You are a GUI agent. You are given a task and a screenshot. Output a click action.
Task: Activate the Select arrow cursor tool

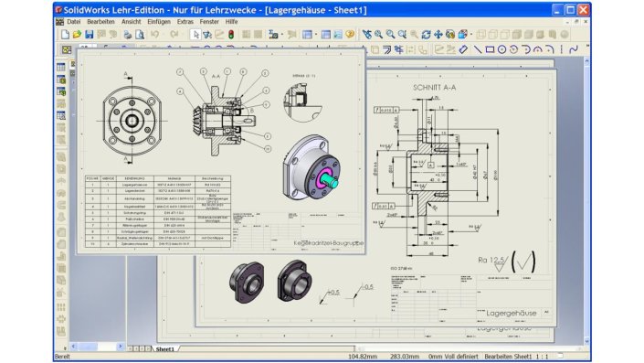[195, 35]
